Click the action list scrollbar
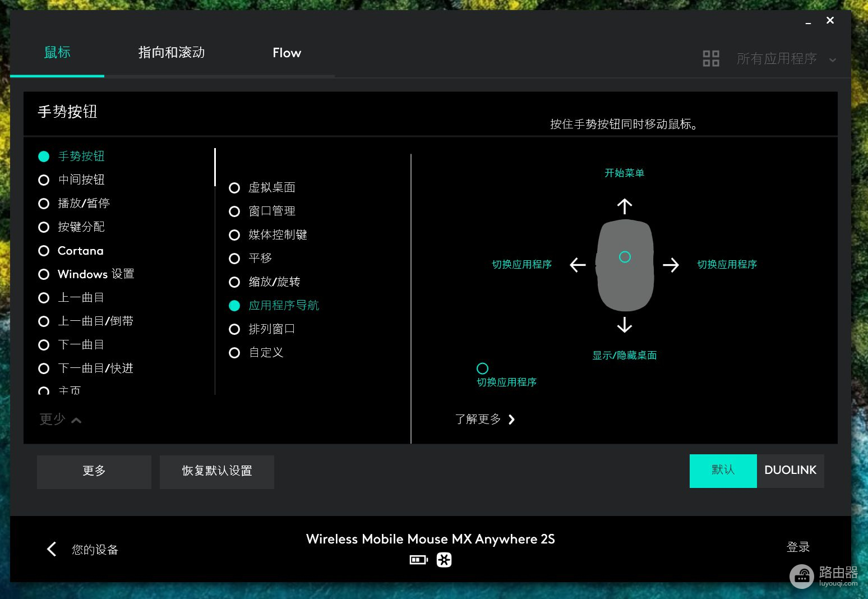The height and width of the screenshot is (599, 868). coord(215,167)
